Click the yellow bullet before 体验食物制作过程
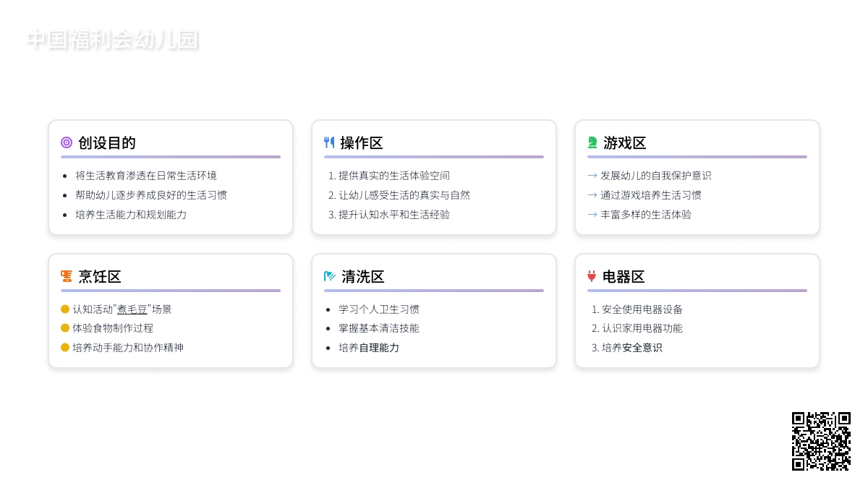The width and height of the screenshot is (868, 488). coord(65,328)
